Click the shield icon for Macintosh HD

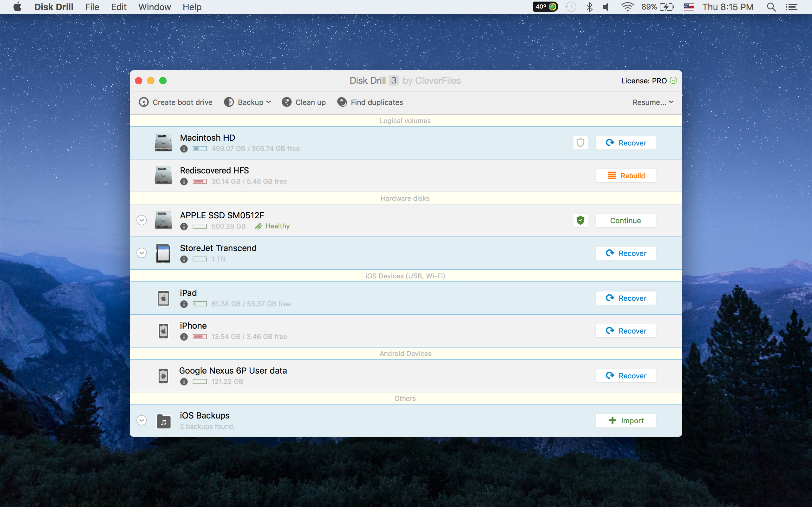(x=580, y=143)
